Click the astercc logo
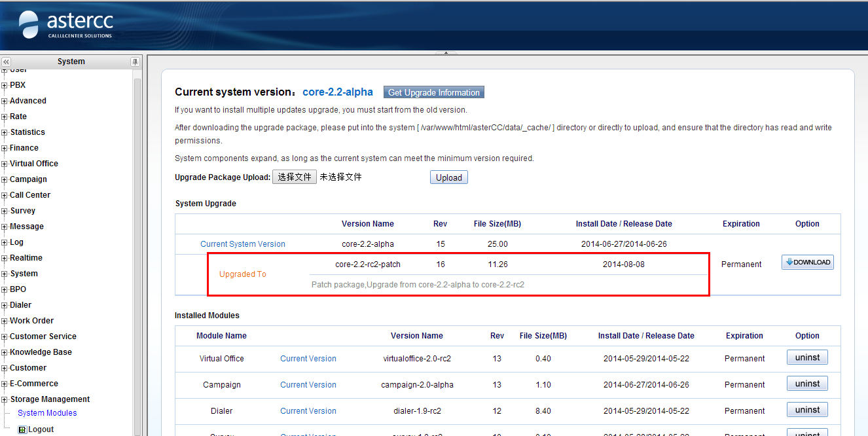Image resolution: width=868 pixels, height=436 pixels. click(65, 25)
